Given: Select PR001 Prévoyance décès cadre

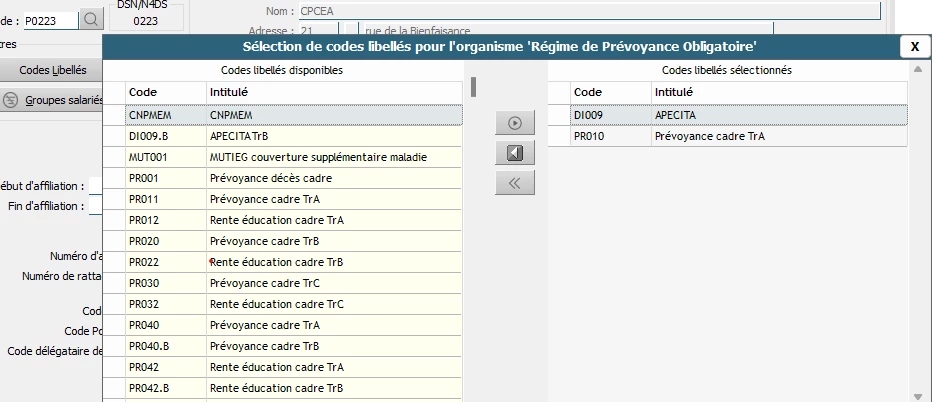Looking at the screenshot, I should (294, 178).
